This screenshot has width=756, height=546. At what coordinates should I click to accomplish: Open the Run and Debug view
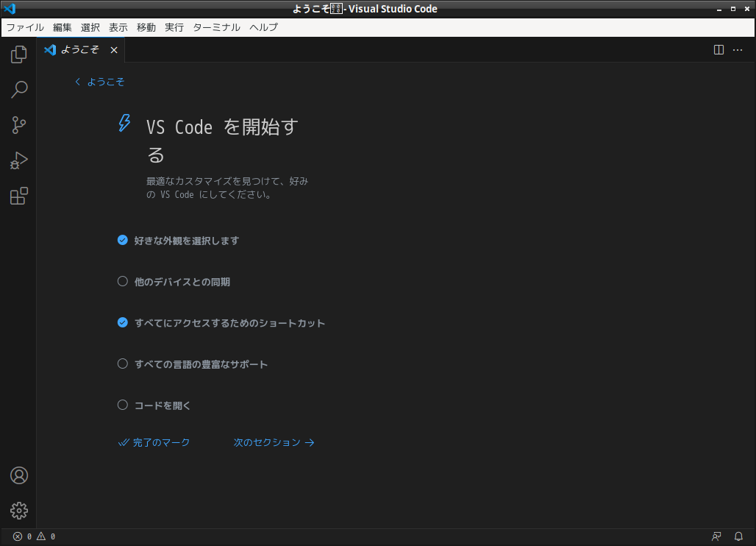point(19,160)
